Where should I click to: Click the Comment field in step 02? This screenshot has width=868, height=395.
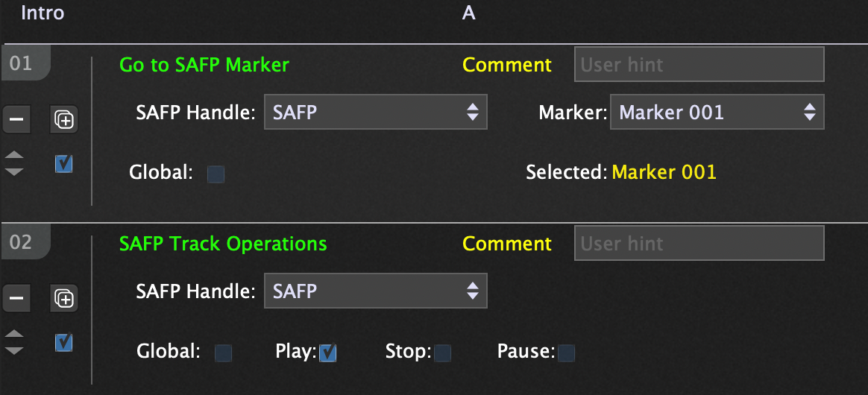tap(699, 244)
